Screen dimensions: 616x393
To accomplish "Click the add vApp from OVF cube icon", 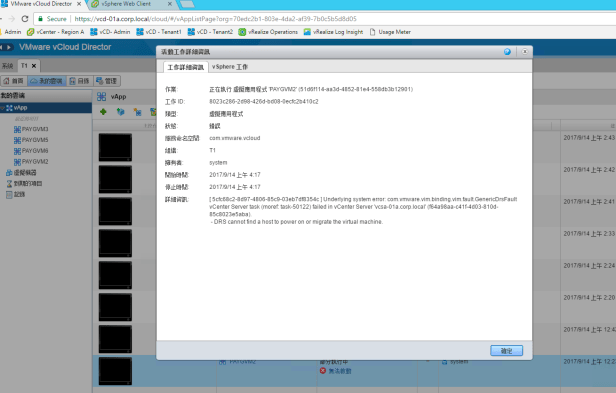I will [x=120, y=112].
